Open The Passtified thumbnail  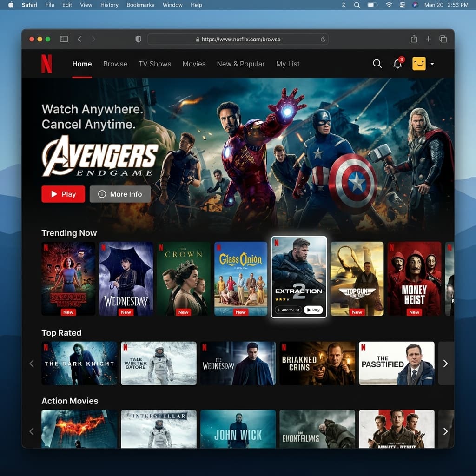pos(397,364)
